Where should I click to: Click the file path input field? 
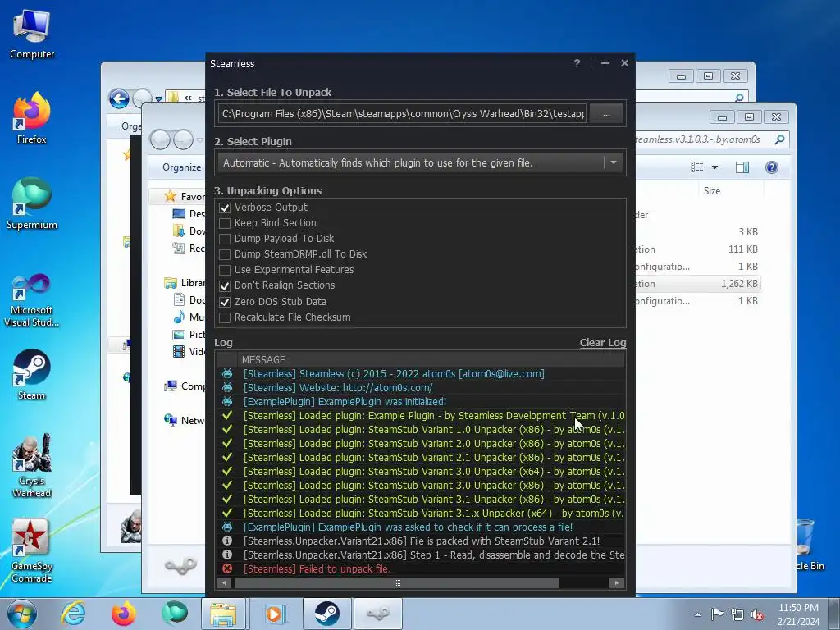(402, 114)
